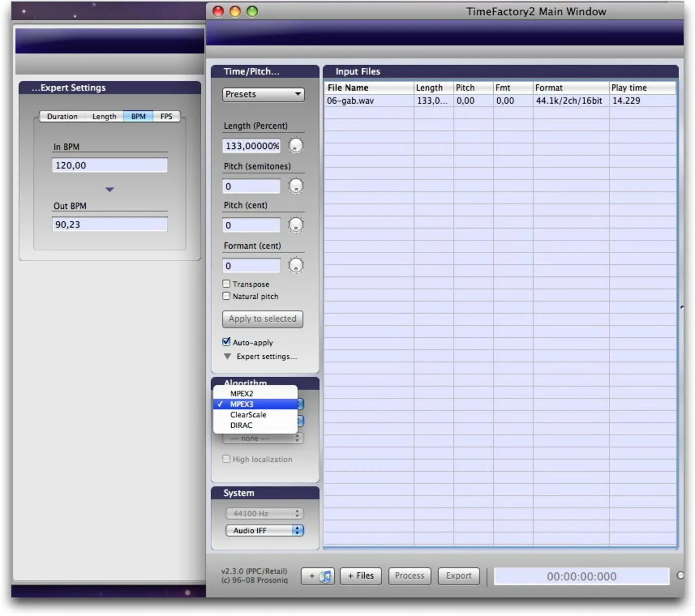Choose MPEX2 in algorithm menu
Image resolution: width=695 pixels, height=616 pixels.
(255, 393)
